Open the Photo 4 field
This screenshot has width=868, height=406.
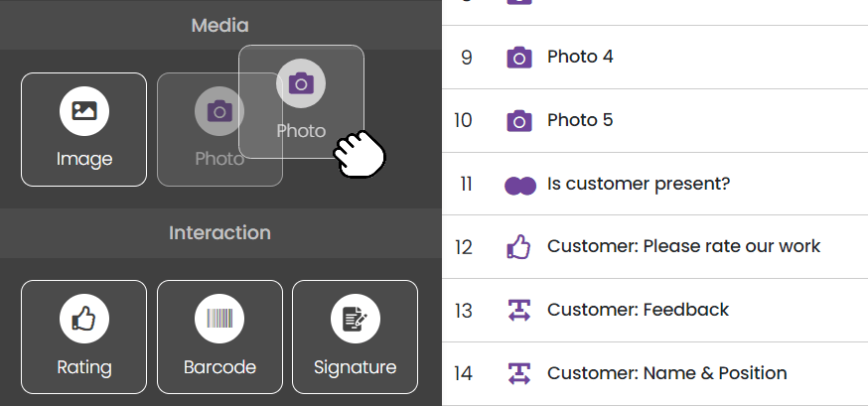pyautogui.click(x=580, y=58)
